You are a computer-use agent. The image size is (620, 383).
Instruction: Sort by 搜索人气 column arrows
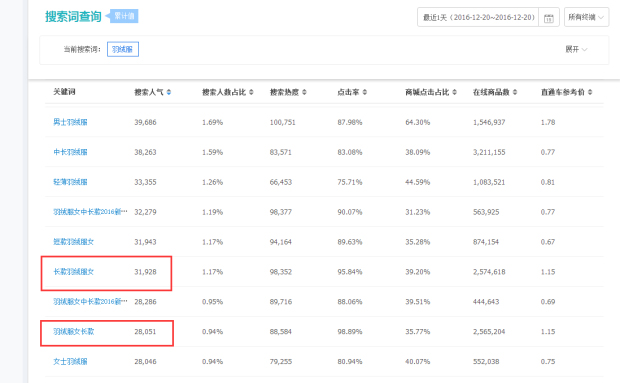169,92
